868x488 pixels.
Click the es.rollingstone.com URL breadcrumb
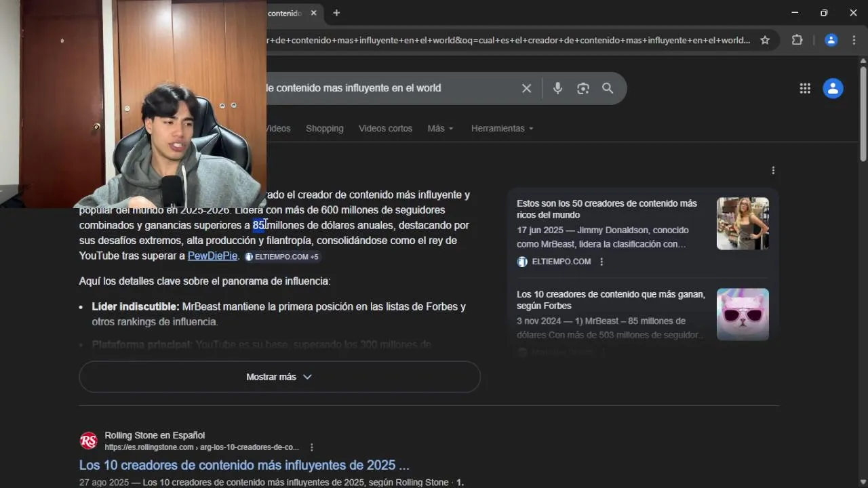click(201, 447)
